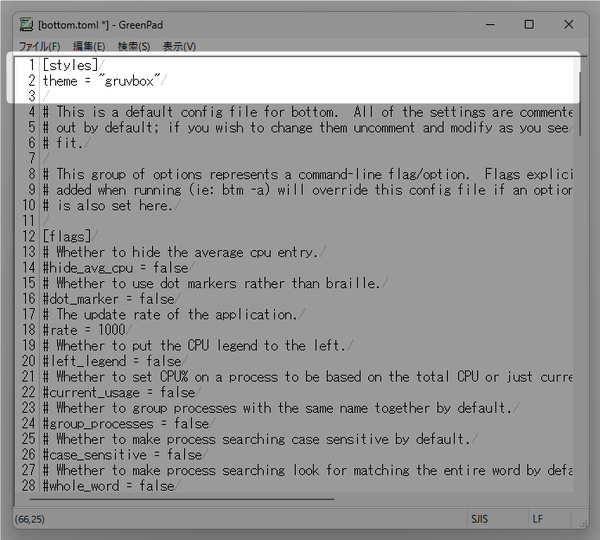Click the #whole_word = false line
The height and width of the screenshot is (540, 600).
[x=111, y=486]
